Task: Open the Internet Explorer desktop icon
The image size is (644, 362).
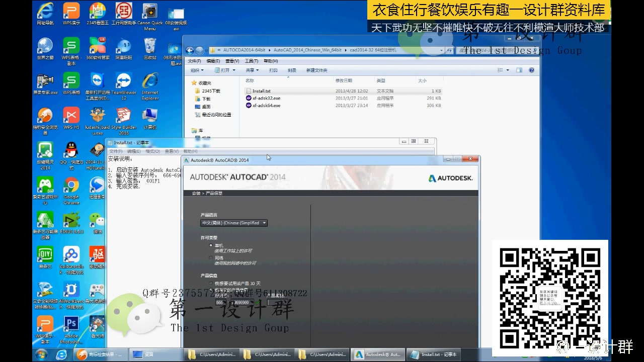Action: pos(150,86)
